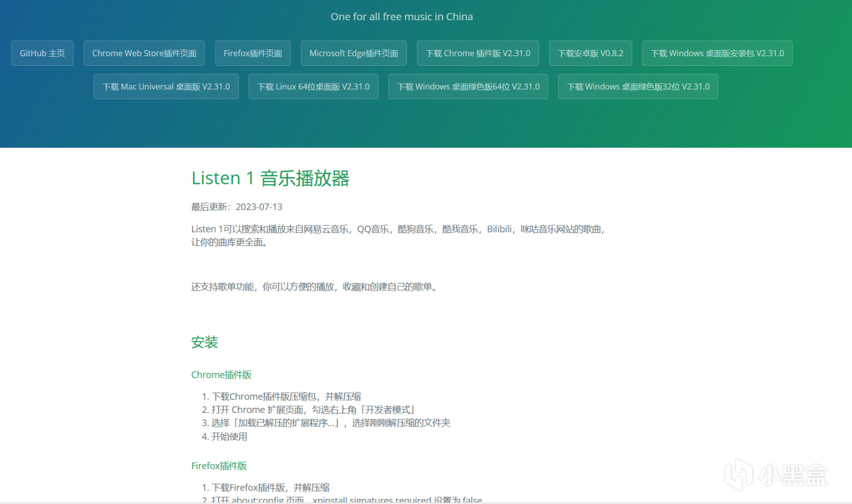This screenshot has width=852, height=504.
Task: Open the Chrome Web Store插件页面
Action: [x=144, y=53]
